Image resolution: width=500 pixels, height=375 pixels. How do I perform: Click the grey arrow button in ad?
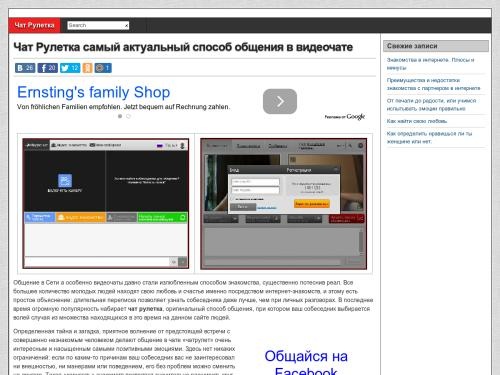[280, 101]
